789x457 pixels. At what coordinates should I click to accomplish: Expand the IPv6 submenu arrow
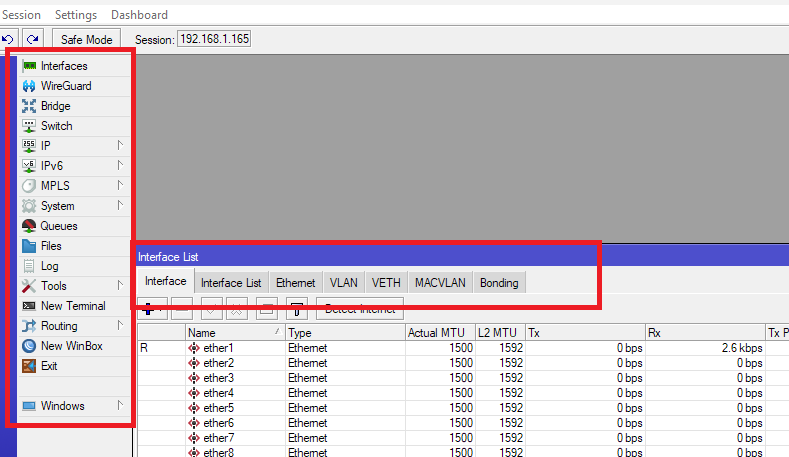coord(120,166)
